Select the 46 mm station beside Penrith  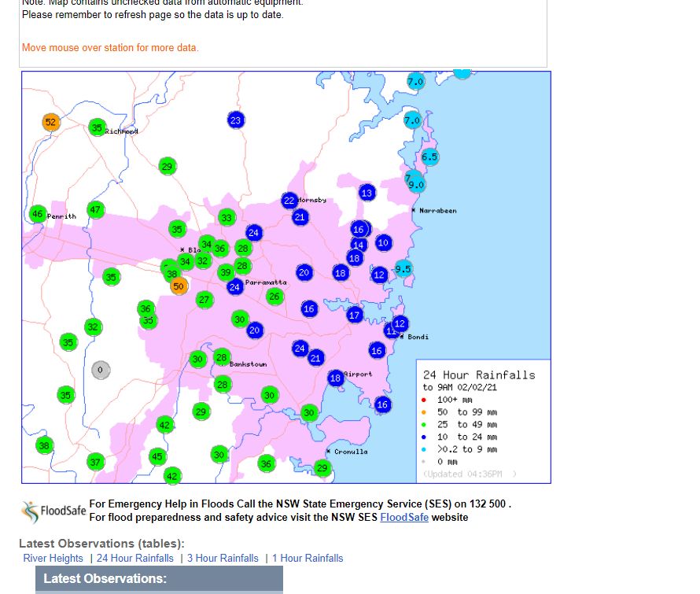point(38,214)
